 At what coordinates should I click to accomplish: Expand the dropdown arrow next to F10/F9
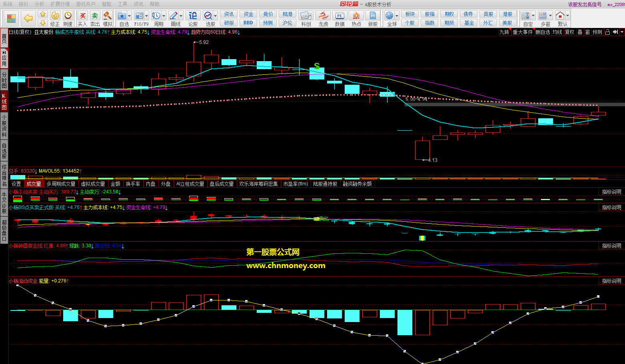click(x=146, y=16)
